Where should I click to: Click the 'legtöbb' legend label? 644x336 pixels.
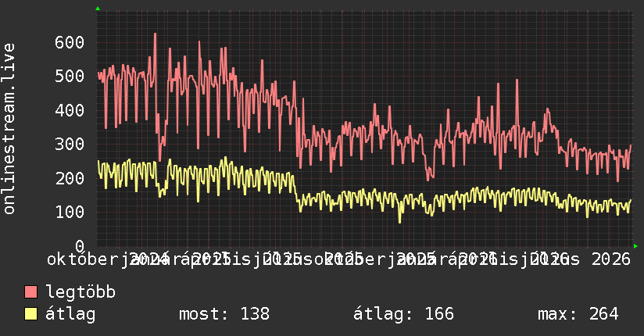click(80, 291)
